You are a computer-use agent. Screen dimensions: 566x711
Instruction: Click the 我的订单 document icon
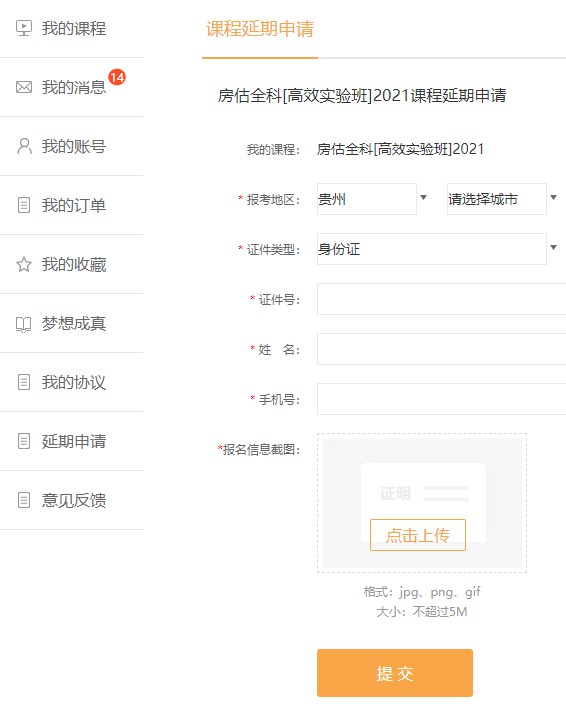point(24,205)
